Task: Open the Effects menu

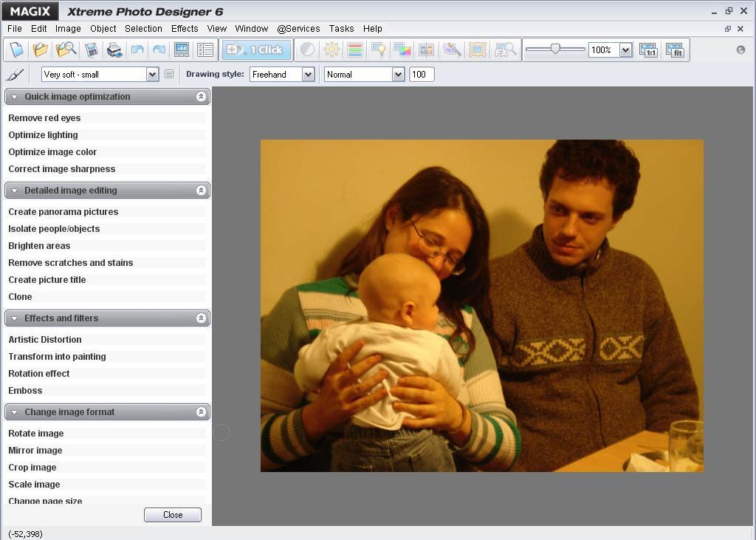Action: click(183, 28)
